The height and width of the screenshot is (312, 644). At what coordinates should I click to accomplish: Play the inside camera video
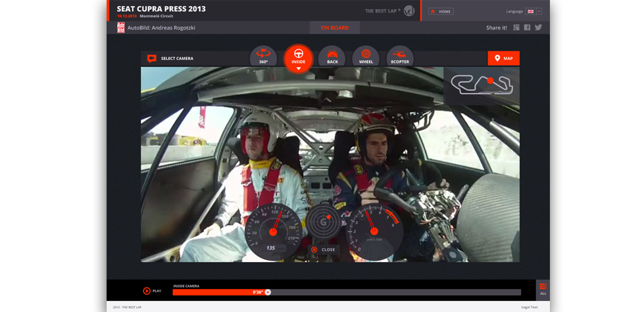click(x=152, y=291)
